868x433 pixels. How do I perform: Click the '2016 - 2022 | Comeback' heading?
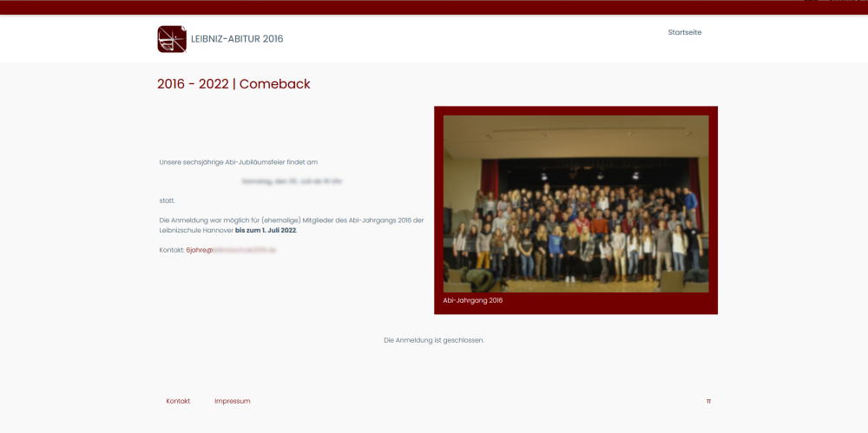[233, 84]
